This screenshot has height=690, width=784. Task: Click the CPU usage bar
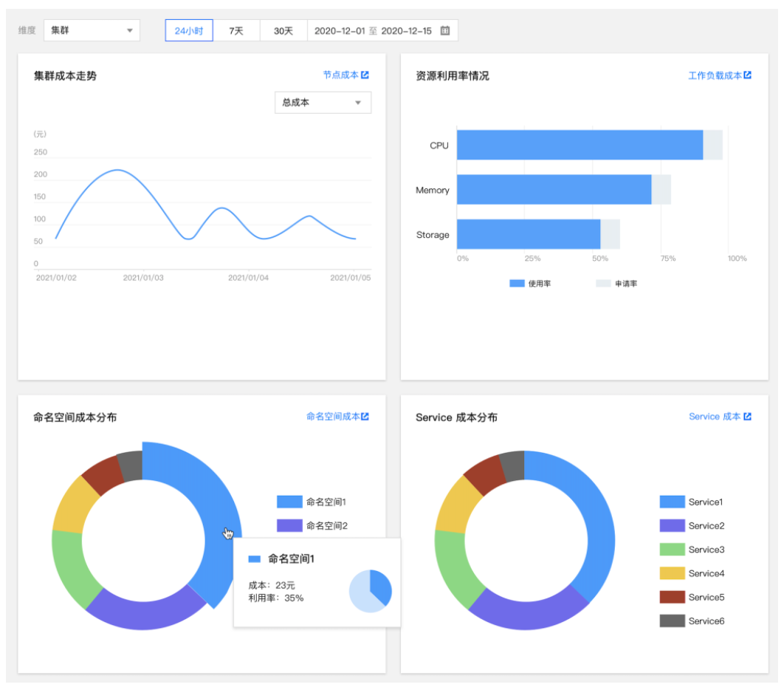coord(580,145)
